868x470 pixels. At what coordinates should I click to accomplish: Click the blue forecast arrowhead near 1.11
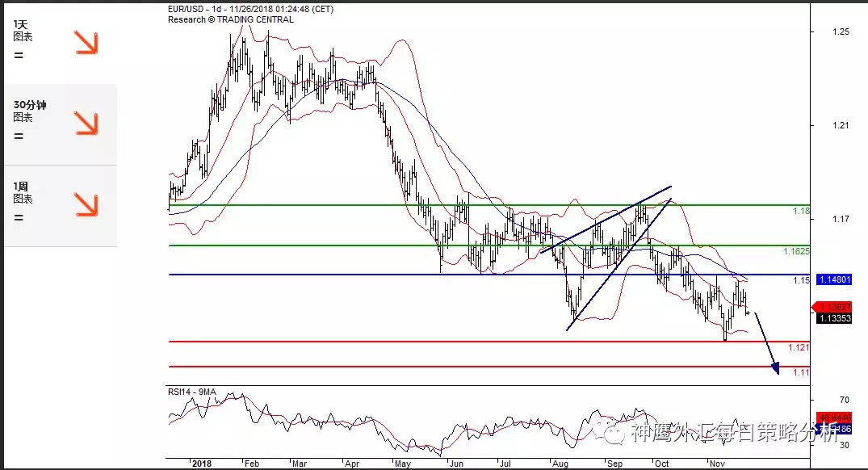click(776, 369)
